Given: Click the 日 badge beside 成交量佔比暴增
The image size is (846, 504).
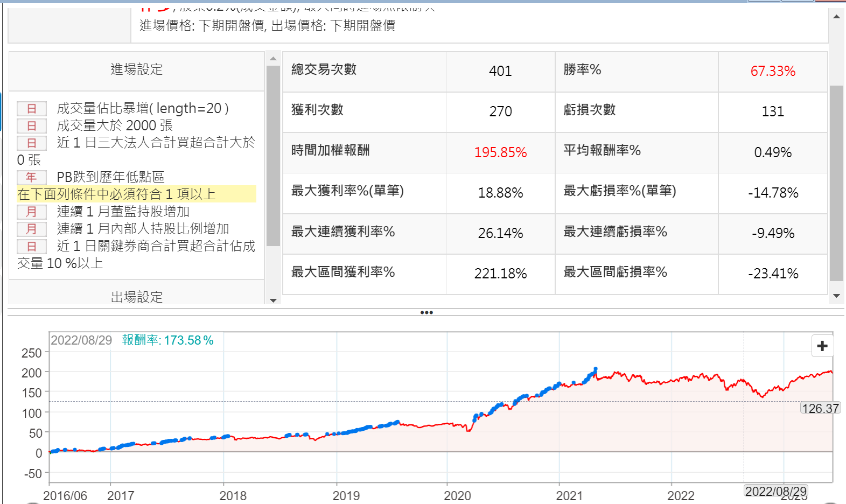Looking at the screenshot, I should tap(31, 109).
